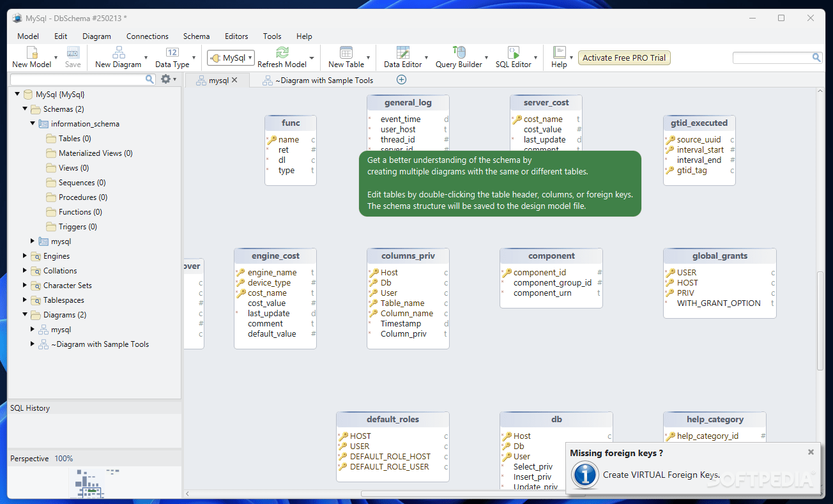This screenshot has height=504, width=833.
Task: Open the Schema menu
Action: (x=196, y=36)
